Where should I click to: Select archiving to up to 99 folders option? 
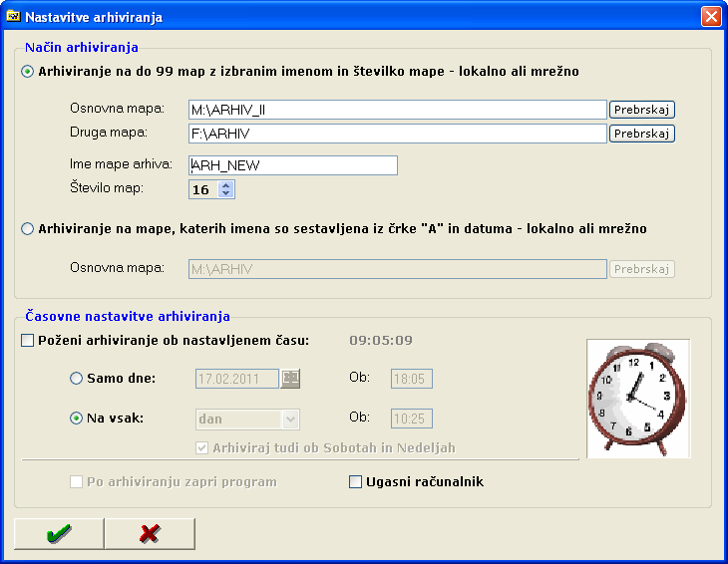28,72
